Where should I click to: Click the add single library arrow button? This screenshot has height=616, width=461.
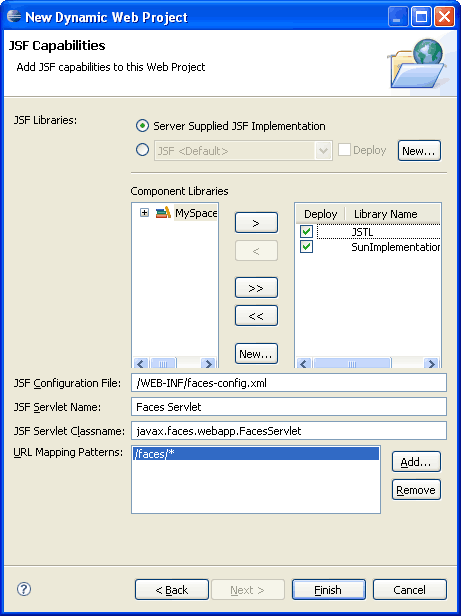256,223
